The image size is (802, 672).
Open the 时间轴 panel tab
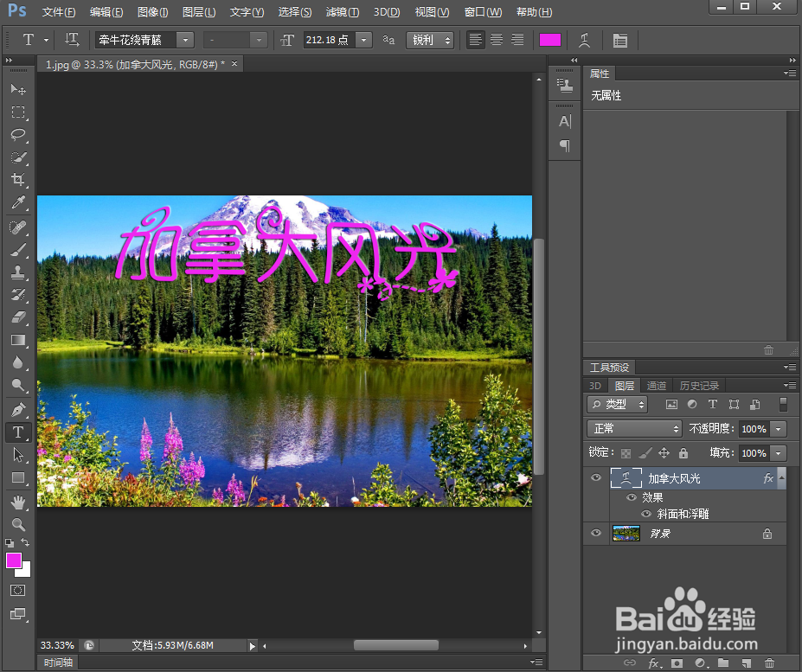pyautogui.click(x=58, y=662)
